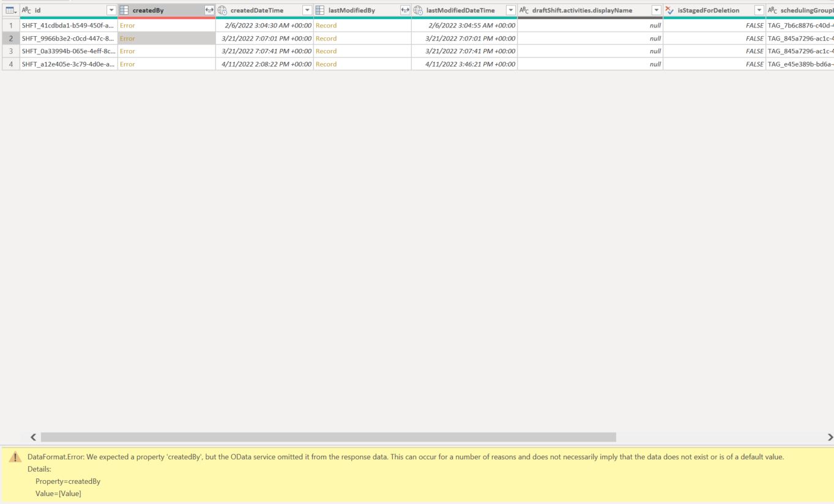Open the lastModifiedDateTime filter dropdown
Viewport: 834px width, 504px height.
tap(511, 10)
